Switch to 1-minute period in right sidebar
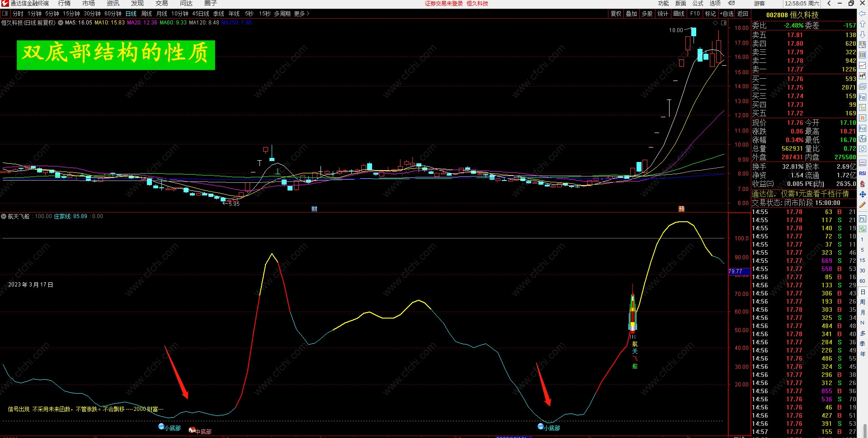Viewport: 868px width, 438px height. pyautogui.click(x=863, y=239)
